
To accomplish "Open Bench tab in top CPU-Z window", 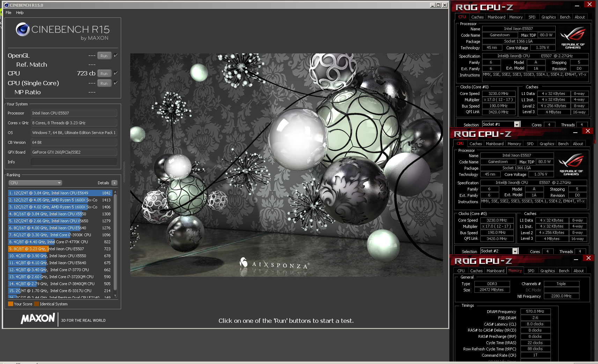I will click(565, 17).
